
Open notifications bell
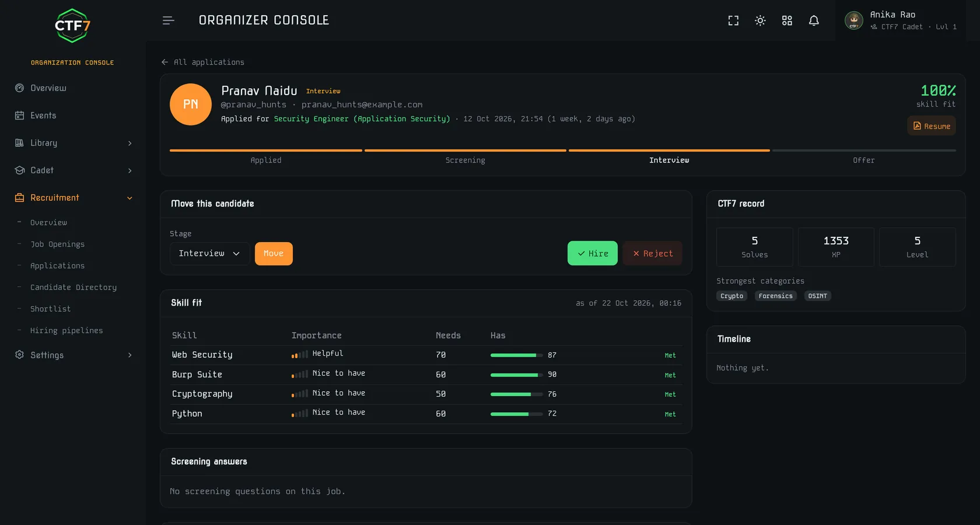(x=814, y=20)
